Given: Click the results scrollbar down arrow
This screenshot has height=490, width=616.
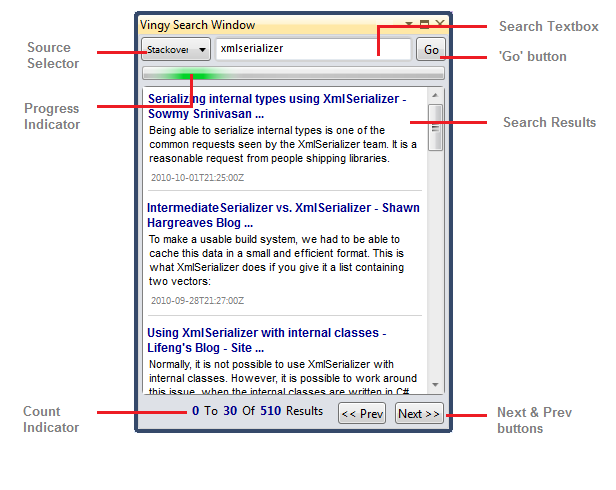Looking at the screenshot, I should [x=435, y=385].
